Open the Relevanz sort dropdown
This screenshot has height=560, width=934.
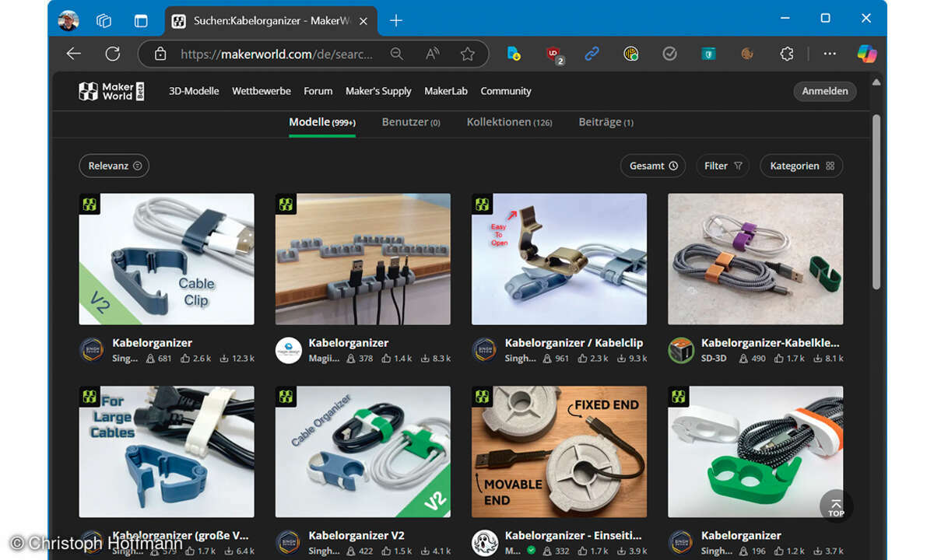(x=114, y=166)
